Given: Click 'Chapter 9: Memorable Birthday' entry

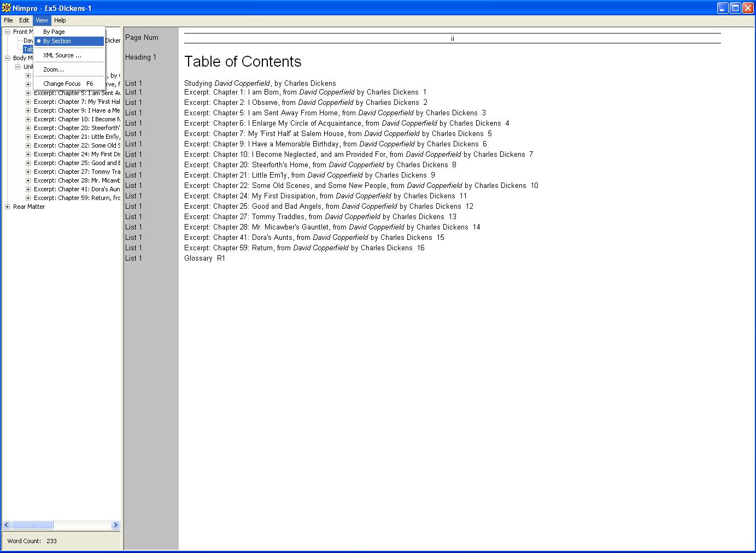Looking at the screenshot, I should pyautogui.click(x=336, y=144).
